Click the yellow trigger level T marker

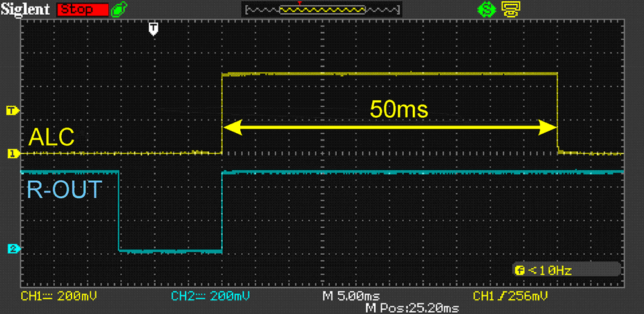(x=11, y=110)
